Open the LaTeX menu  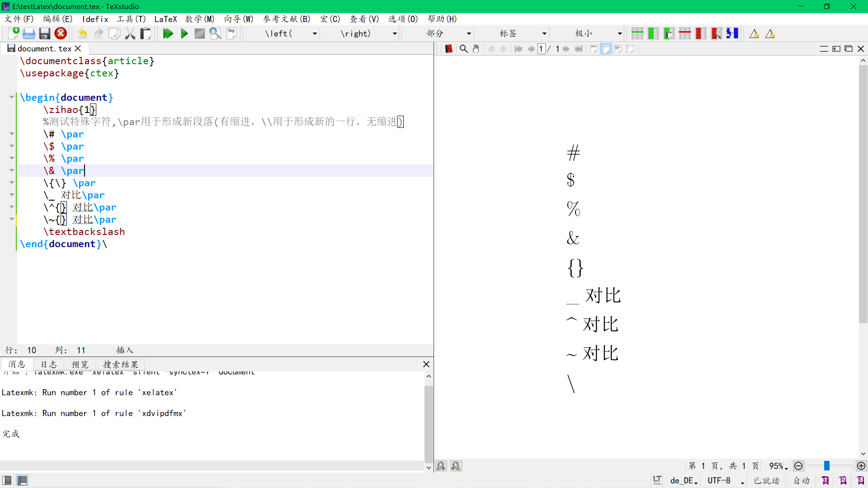point(165,19)
